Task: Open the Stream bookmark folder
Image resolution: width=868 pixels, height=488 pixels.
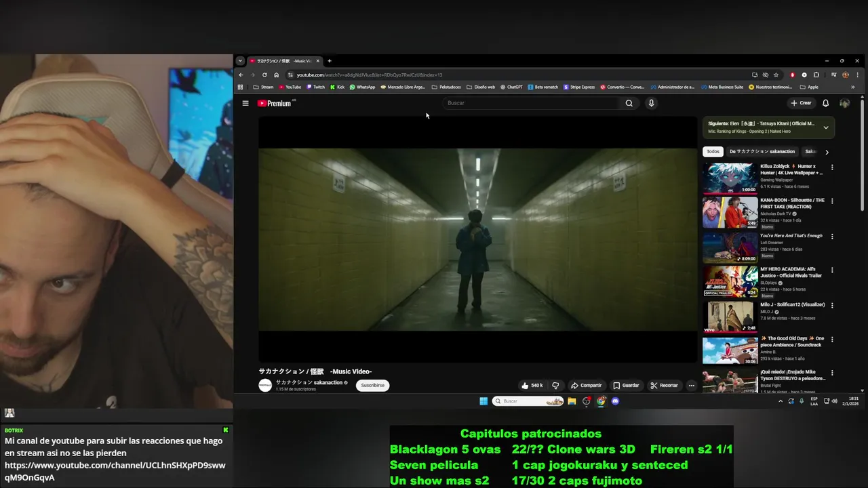Action: click(x=263, y=87)
